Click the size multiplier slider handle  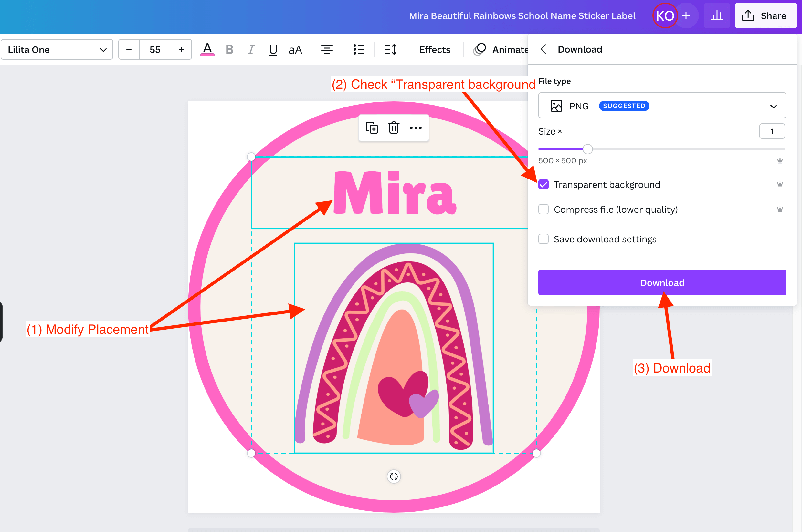587,149
